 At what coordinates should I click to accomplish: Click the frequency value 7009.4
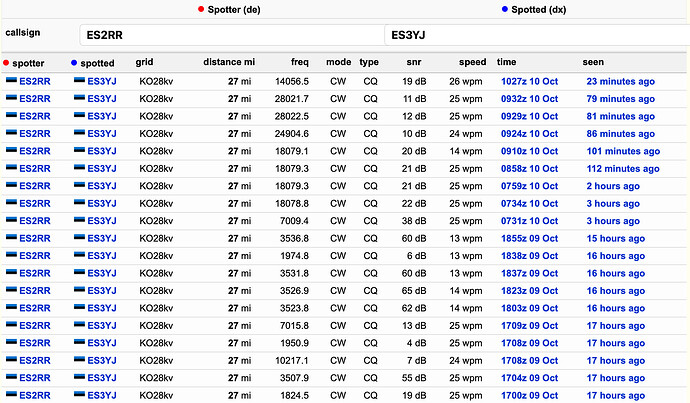pyautogui.click(x=294, y=221)
